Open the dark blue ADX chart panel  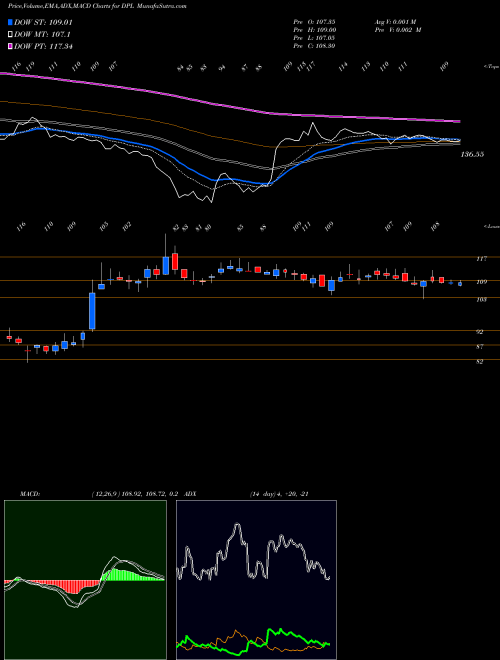click(x=256, y=580)
